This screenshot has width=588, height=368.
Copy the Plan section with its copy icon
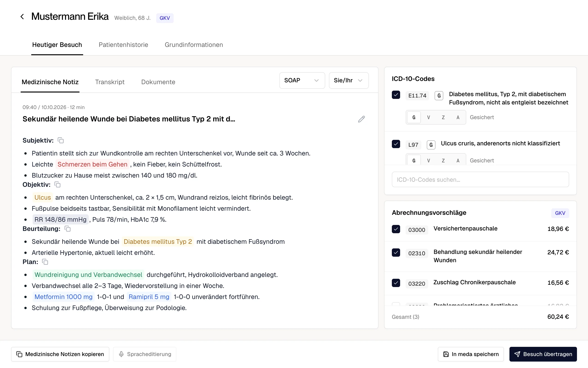coord(45,262)
